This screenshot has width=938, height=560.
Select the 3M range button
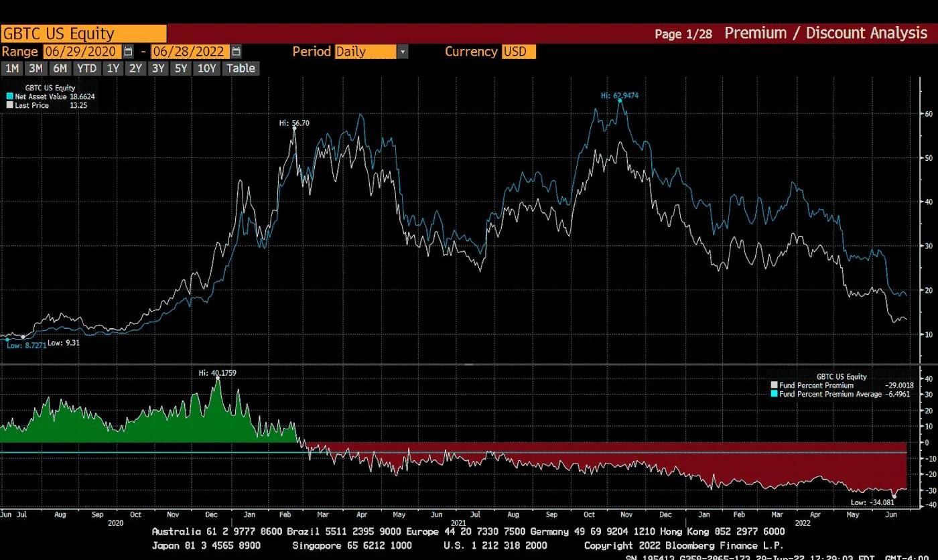[36, 68]
